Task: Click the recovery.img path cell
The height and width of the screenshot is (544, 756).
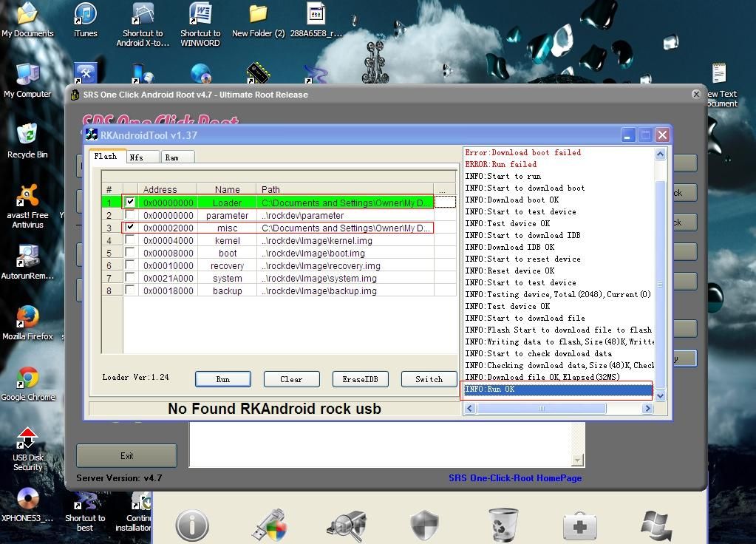Action: click(x=345, y=265)
